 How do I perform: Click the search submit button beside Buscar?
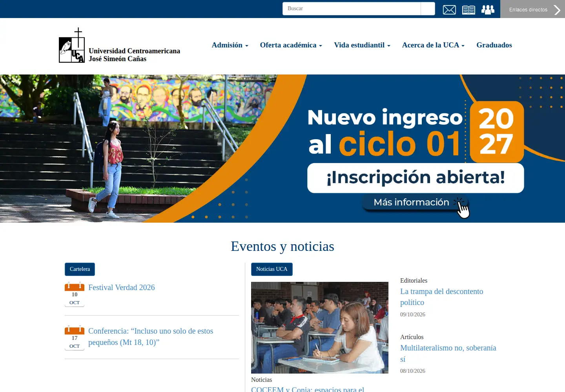pyautogui.click(x=428, y=9)
